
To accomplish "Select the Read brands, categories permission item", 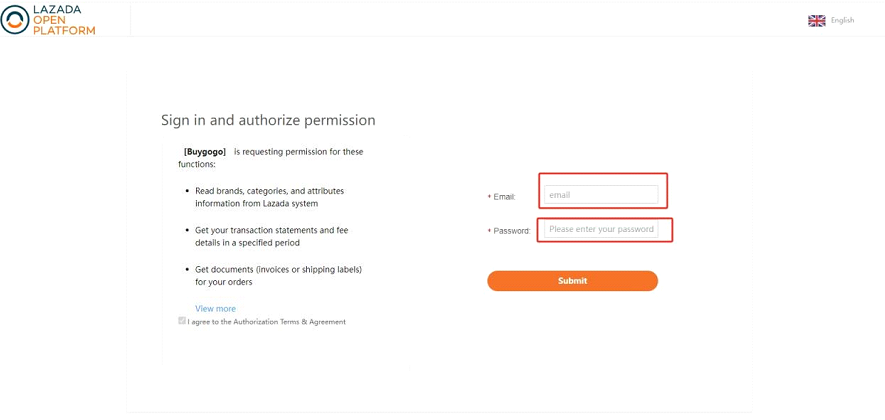I will coord(269,197).
